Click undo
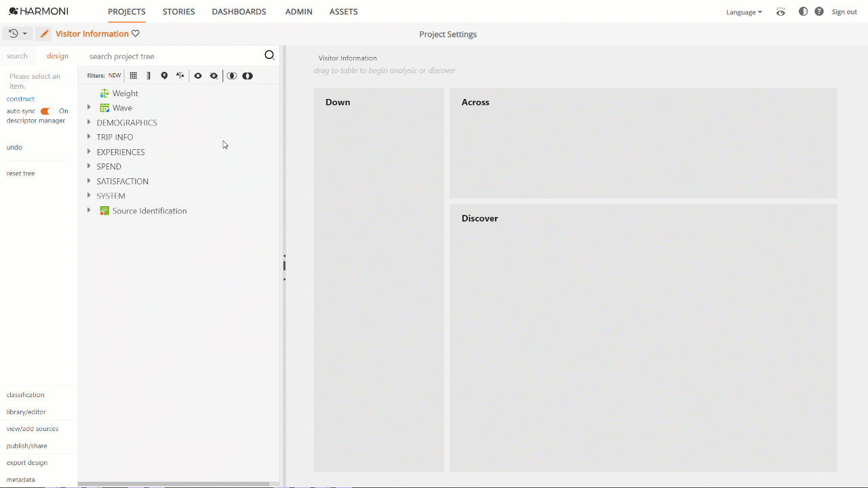868x488 pixels. 14,147
